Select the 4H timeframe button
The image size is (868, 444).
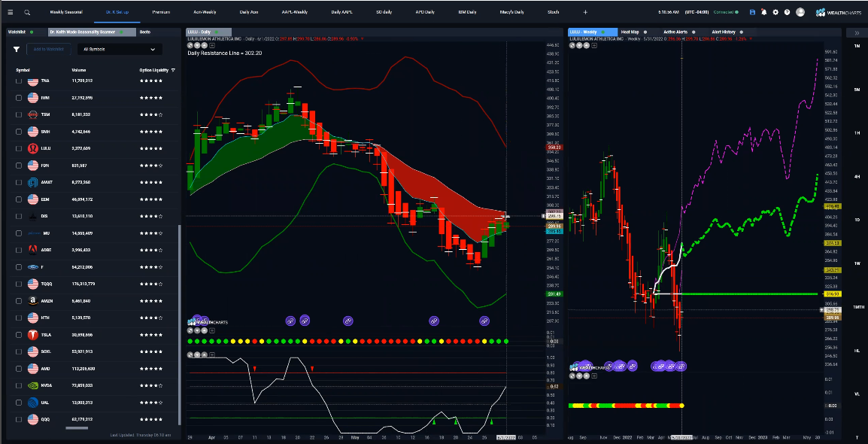[857, 177]
